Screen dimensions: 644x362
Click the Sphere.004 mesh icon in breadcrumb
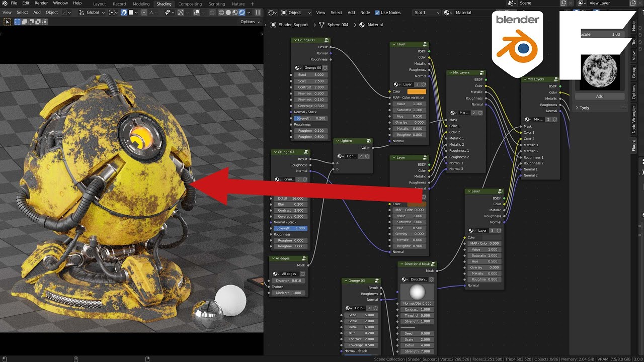(321, 25)
